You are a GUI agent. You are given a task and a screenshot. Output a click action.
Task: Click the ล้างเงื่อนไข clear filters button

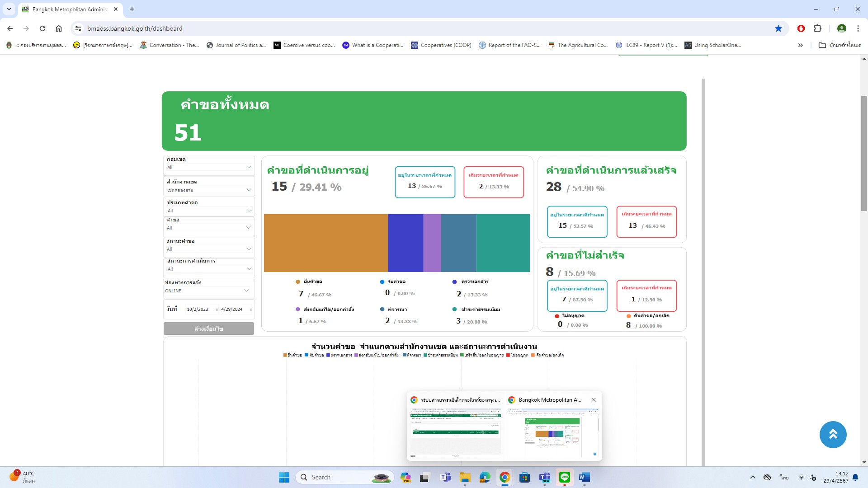[x=208, y=328]
